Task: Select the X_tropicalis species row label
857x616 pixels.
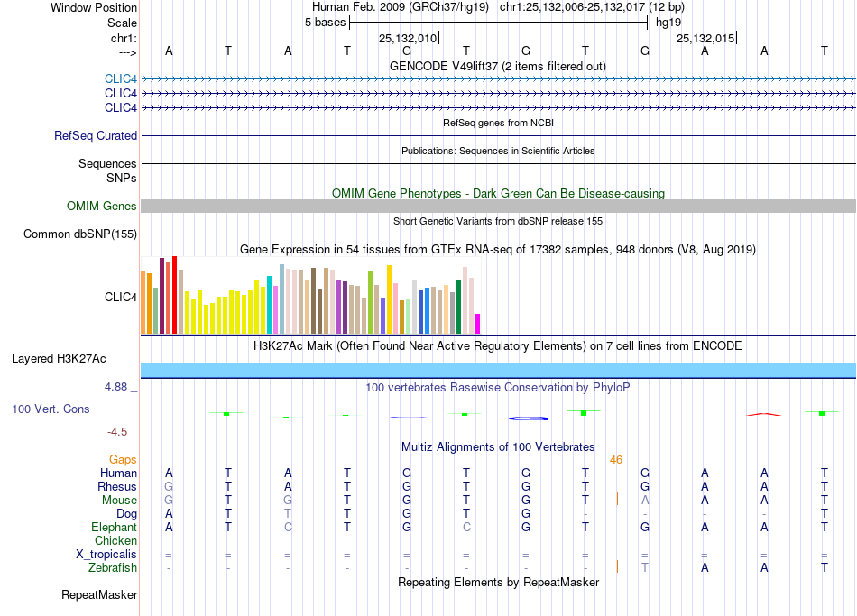Action: [x=106, y=555]
